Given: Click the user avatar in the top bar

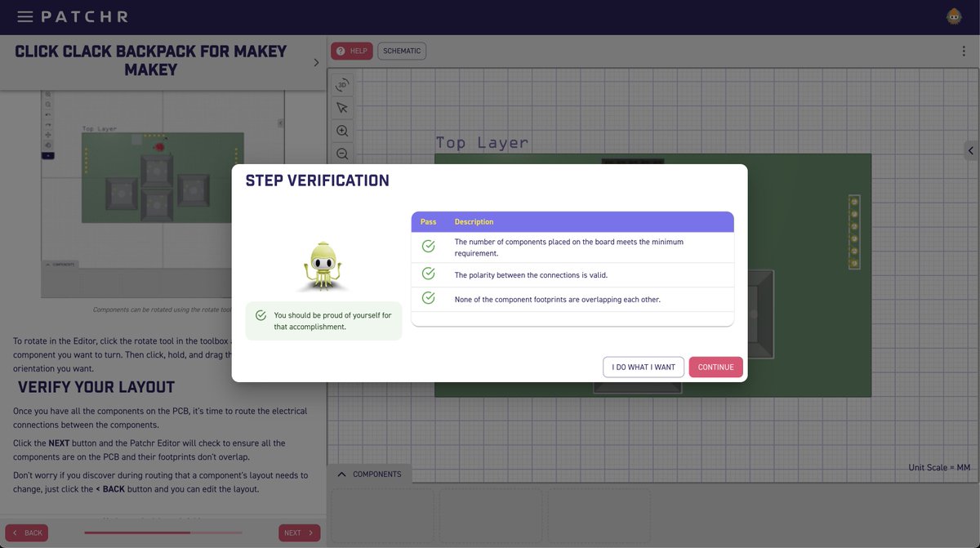Looking at the screenshot, I should pos(954,16).
